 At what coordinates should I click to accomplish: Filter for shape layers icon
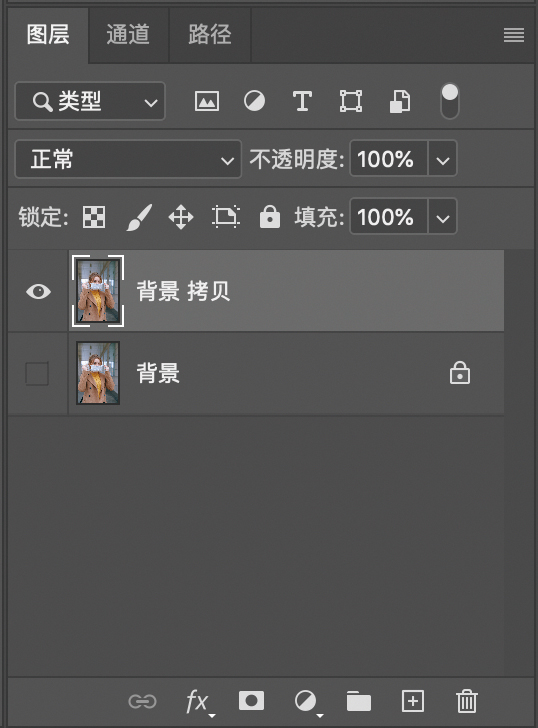[351, 101]
